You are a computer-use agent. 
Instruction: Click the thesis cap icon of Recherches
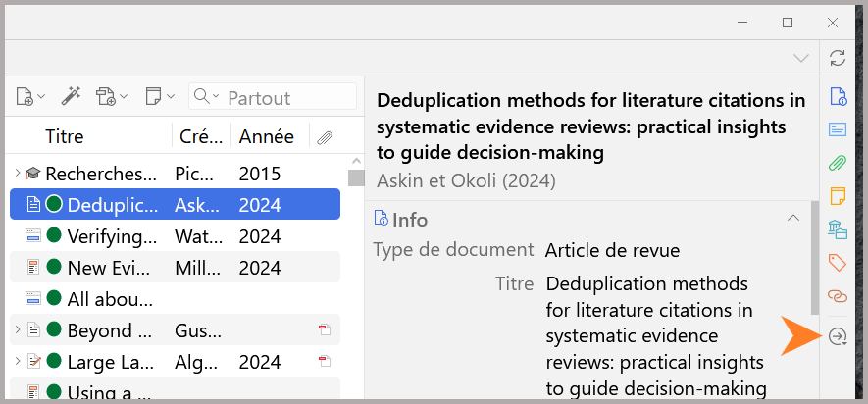pyautogui.click(x=33, y=174)
